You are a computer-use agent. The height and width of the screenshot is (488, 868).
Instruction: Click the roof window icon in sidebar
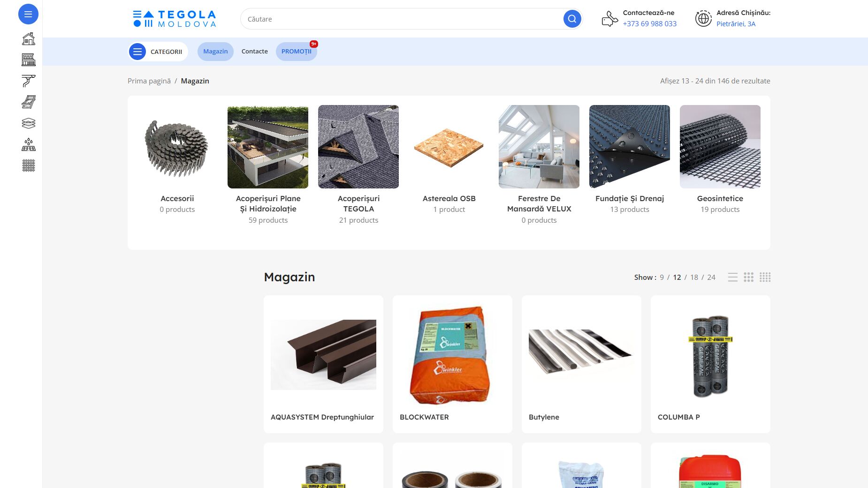click(29, 102)
